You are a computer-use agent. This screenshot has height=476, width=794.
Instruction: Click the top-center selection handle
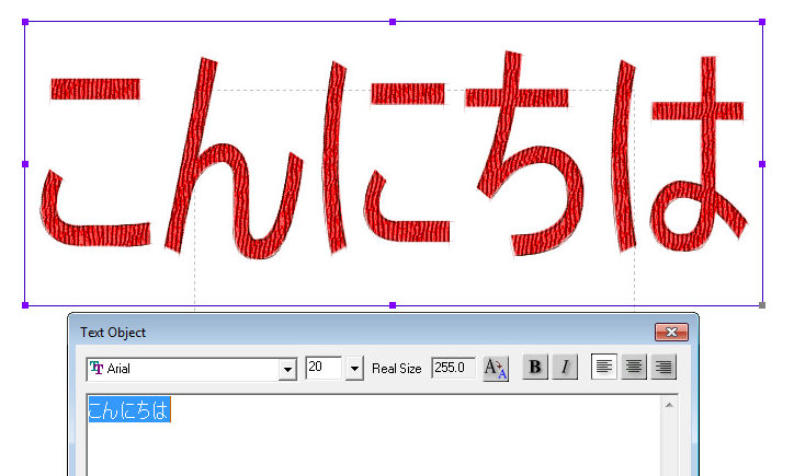tap(392, 22)
